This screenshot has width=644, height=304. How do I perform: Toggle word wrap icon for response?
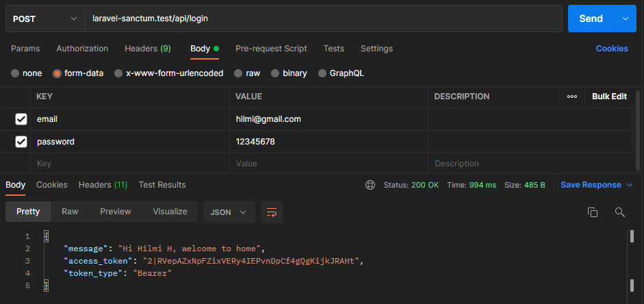pyautogui.click(x=272, y=212)
